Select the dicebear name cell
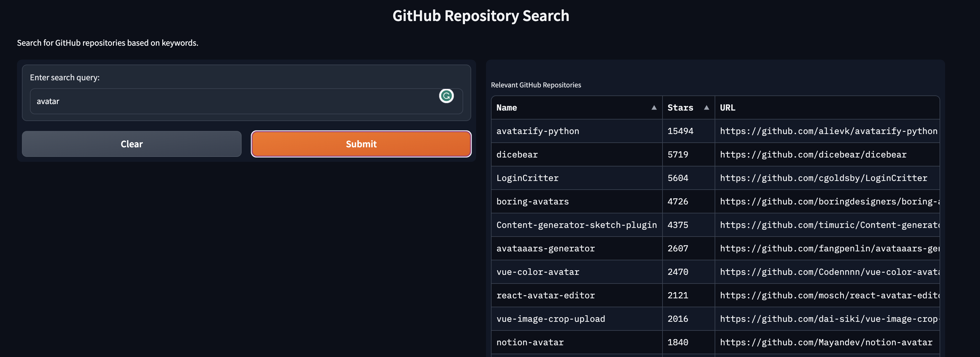 [576, 154]
